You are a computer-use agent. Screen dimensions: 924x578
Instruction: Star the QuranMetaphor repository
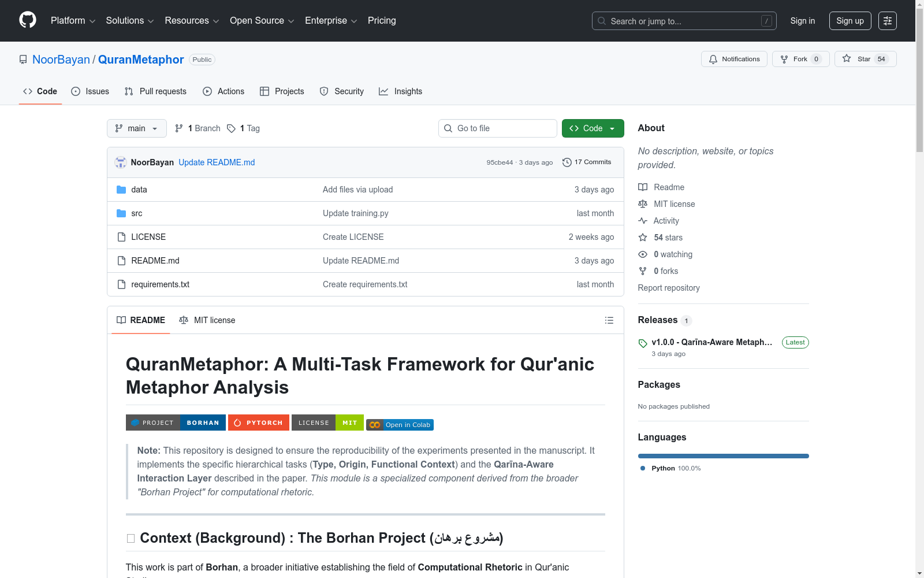click(865, 59)
